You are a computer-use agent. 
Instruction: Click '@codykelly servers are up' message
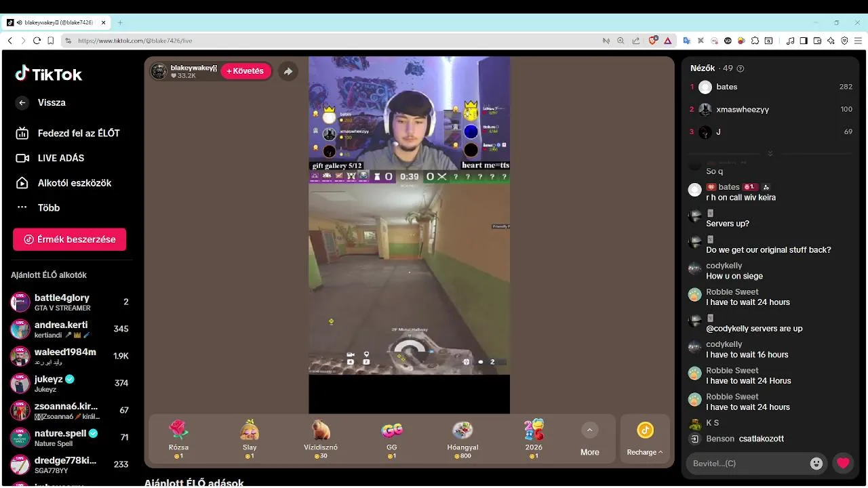tap(754, 329)
